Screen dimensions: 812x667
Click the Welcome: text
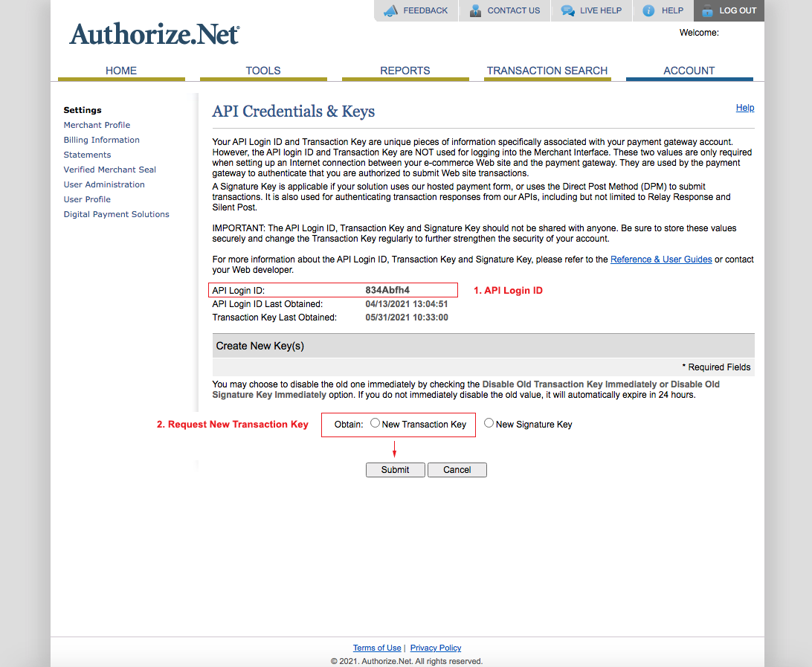point(699,33)
